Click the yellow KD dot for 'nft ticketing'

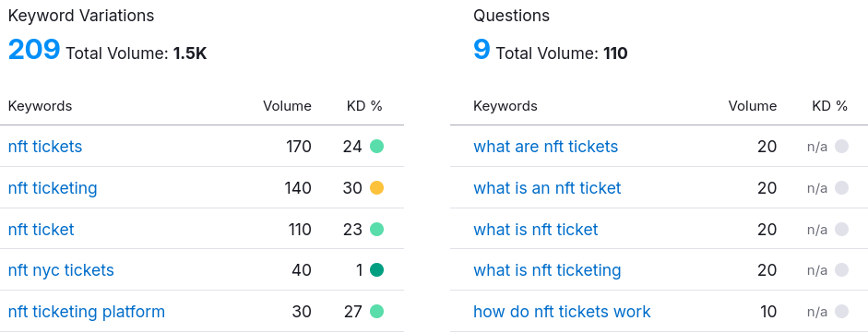click(x=376, y=188)
